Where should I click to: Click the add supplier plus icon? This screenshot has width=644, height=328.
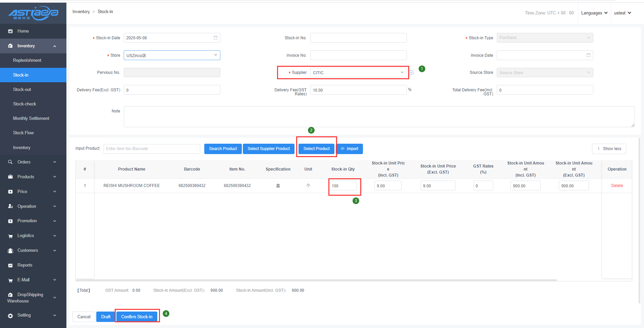pos(411,73)
